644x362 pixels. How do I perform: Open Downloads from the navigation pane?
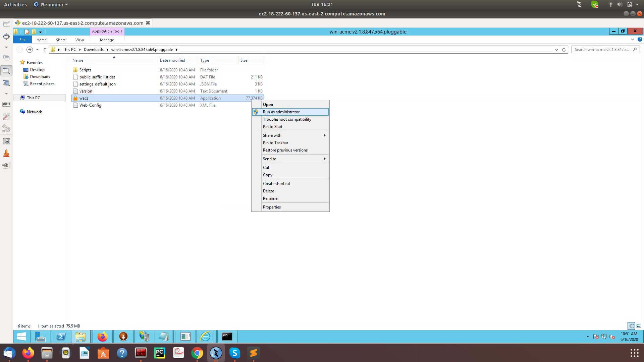40,76
